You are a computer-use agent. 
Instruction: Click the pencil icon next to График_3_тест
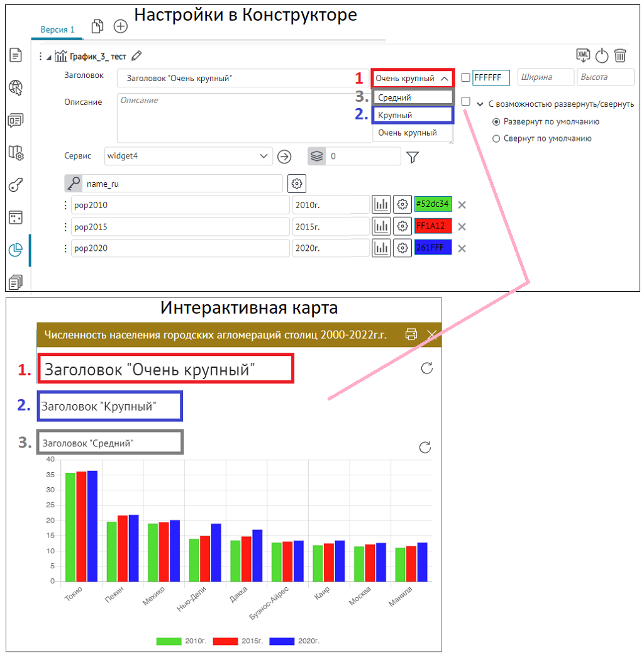coord(136,56)
